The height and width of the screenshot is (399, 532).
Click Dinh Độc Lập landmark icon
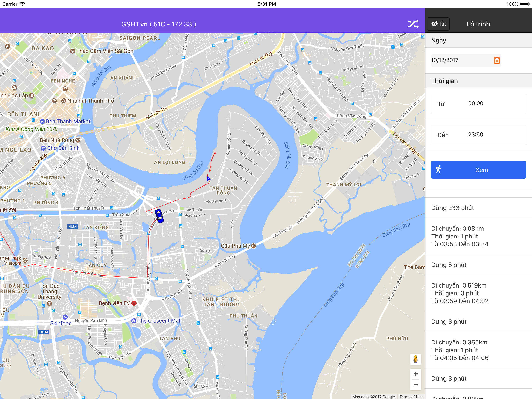point(32,95)
